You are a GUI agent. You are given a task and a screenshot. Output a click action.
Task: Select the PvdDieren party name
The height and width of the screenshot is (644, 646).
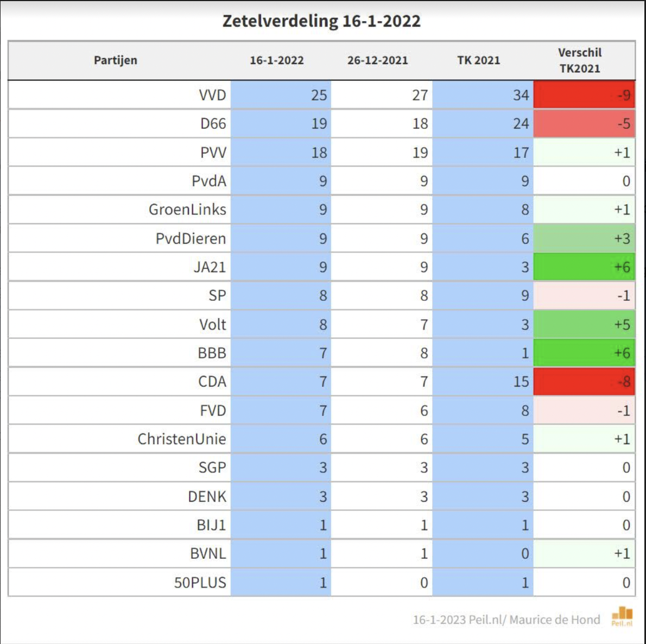(191, 238)
